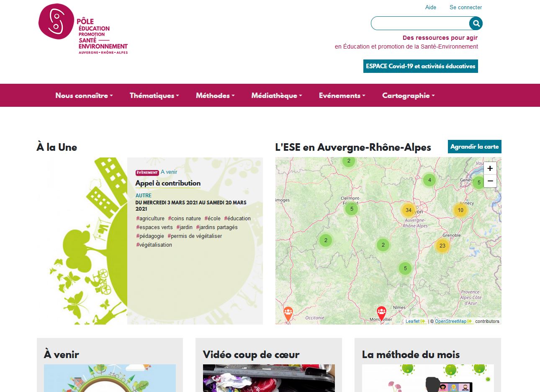Select the #jardins partagés tag
Viewport: 540px width, 392px height.
coord(217,227)
